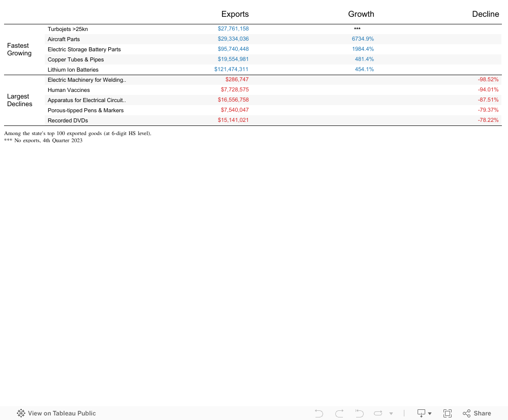
Task: Select the Fastest Growing row group label
Action: (x=19, y=49)
